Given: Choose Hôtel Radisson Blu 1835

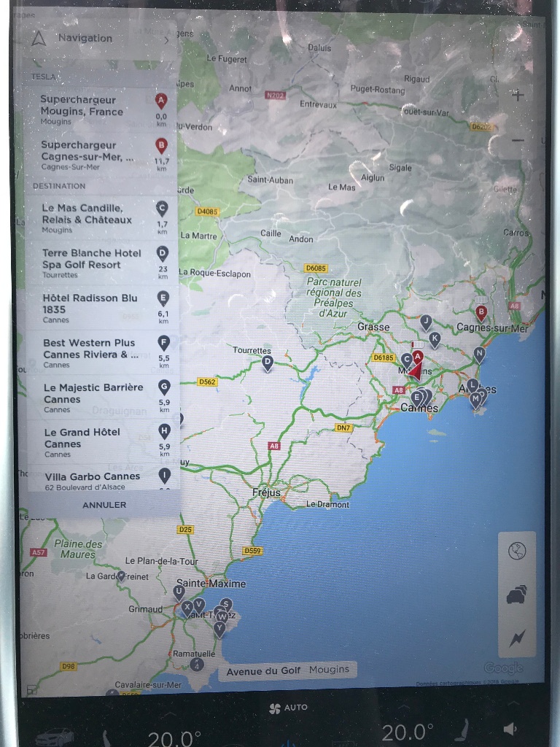Looking at the screenshot, I should tap(102, 308).
